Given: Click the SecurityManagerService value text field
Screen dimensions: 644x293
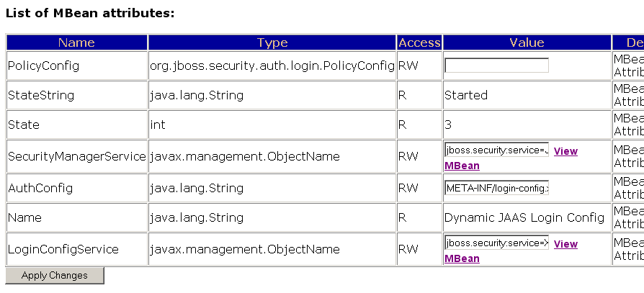Looking at the screenshot, I should click(496, 150).
